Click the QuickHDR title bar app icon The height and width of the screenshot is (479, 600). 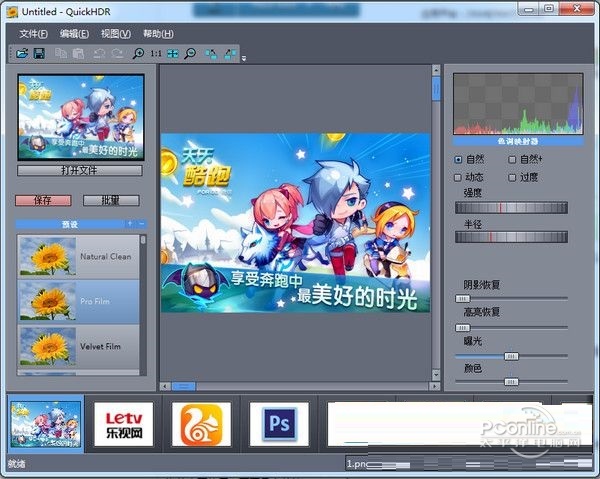click(x=13, y=12)
